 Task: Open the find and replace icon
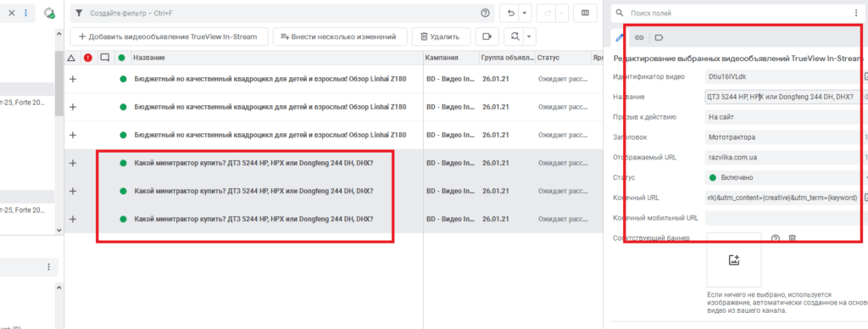click(515, 36)
